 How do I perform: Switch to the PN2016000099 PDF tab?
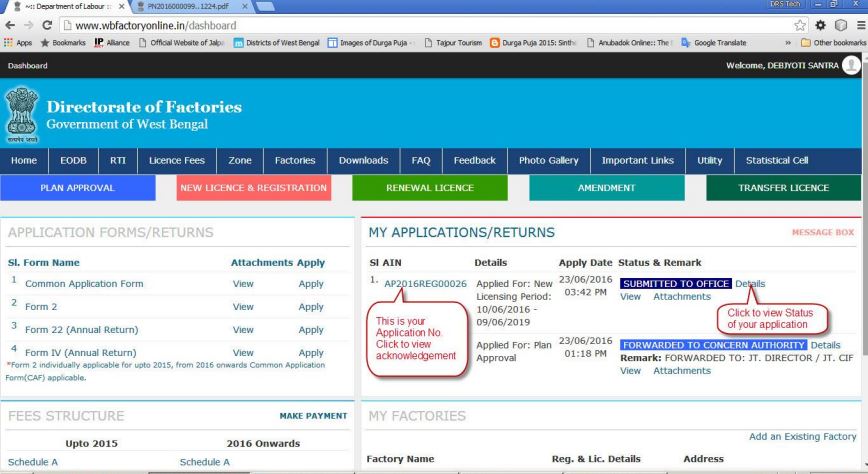pyautogui.click(x=188, y=6)
